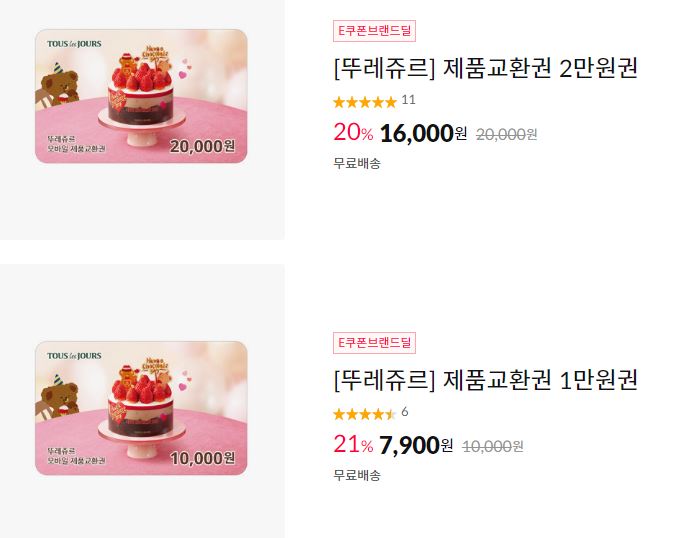Click the 7,900원 sale price

click(416, 445)
